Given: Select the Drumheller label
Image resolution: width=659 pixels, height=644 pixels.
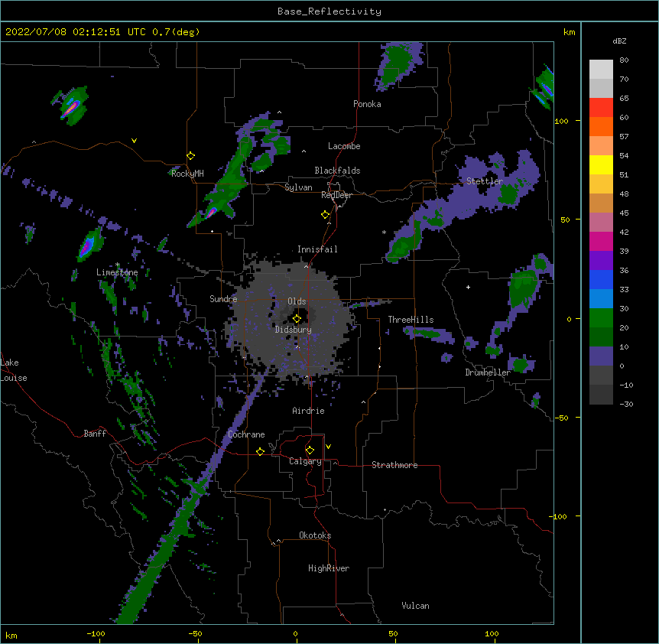Looking at the screenshot, I should [488, 372].
